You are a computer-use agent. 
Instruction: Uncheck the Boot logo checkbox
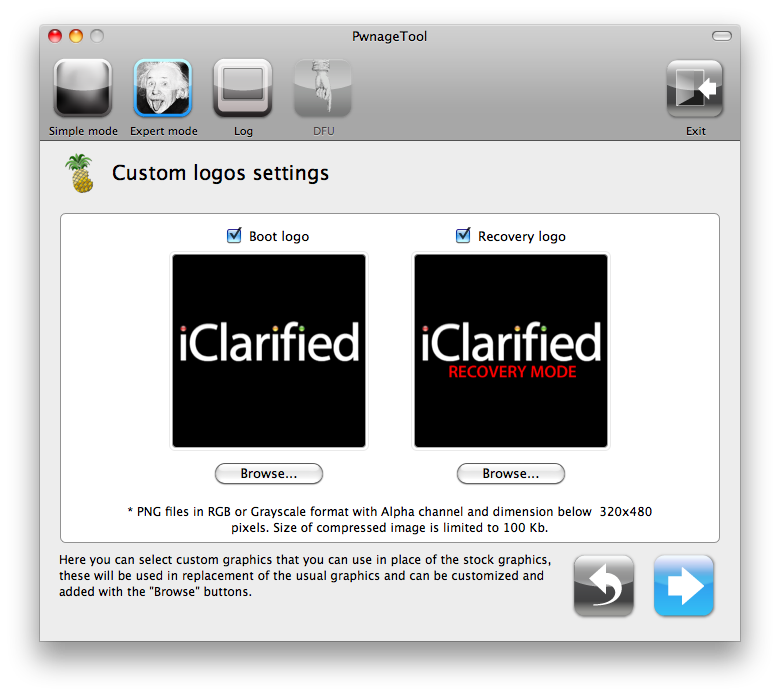235,236
